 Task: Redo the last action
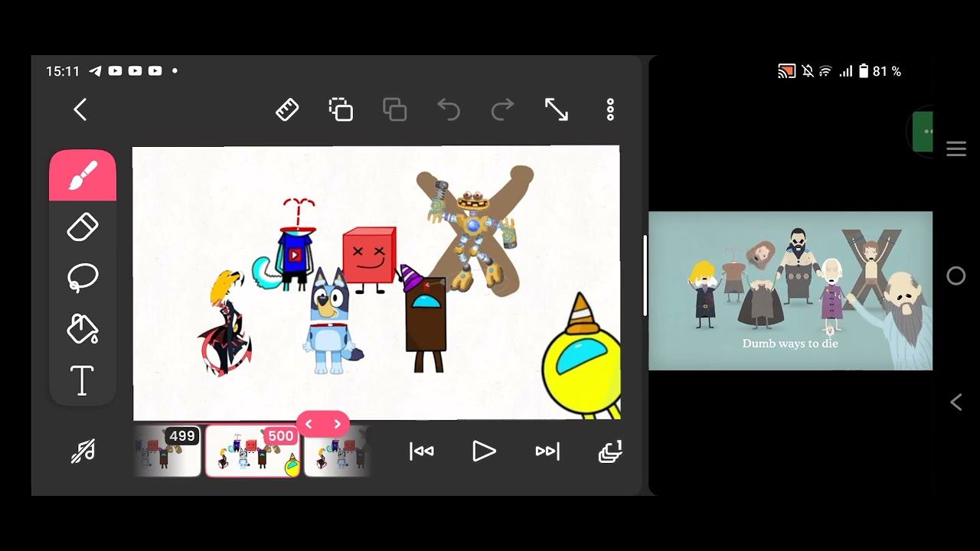click(x=502, y=109)
